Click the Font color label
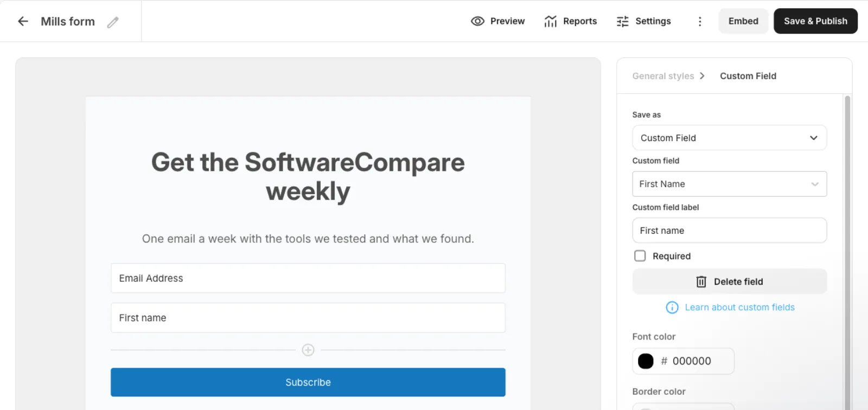 654,337
